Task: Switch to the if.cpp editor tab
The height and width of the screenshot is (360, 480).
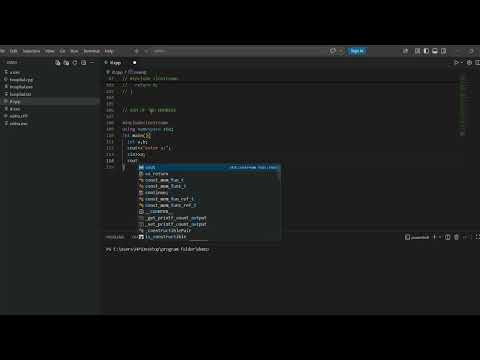Action: click(116, 63)
